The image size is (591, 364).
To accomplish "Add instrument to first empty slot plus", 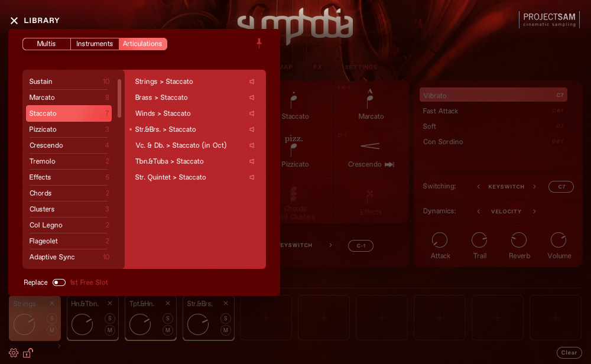I will 266,318.
